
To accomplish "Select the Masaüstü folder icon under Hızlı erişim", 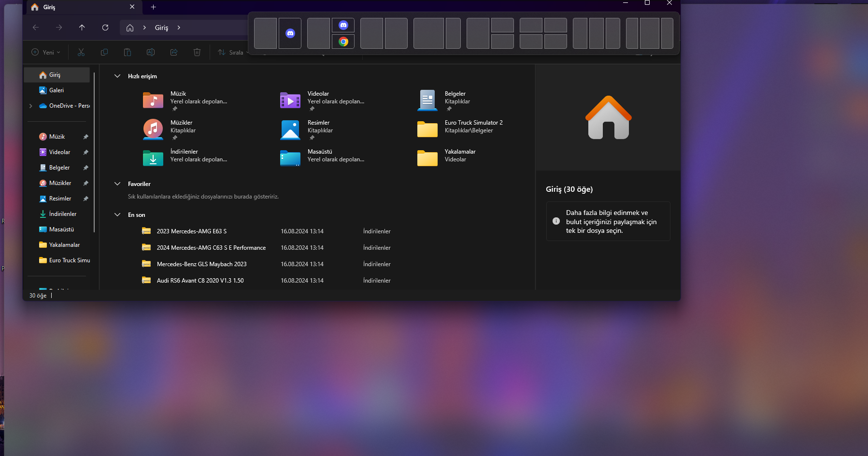I will [x=290, y=158].
